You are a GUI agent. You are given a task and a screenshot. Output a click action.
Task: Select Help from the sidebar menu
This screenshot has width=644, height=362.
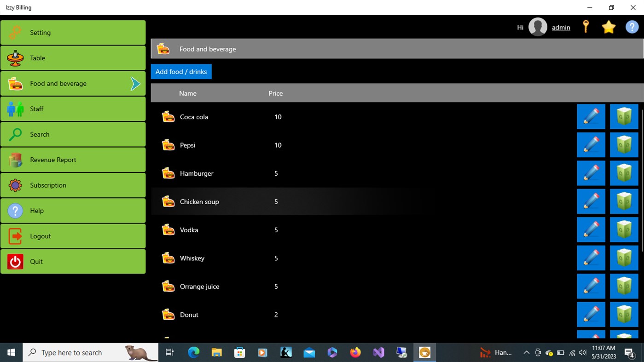[x=37, y=211]
